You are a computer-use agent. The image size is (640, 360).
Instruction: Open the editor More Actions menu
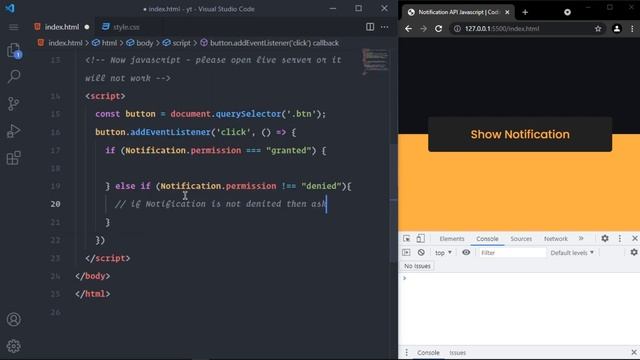tap(384, 27)
